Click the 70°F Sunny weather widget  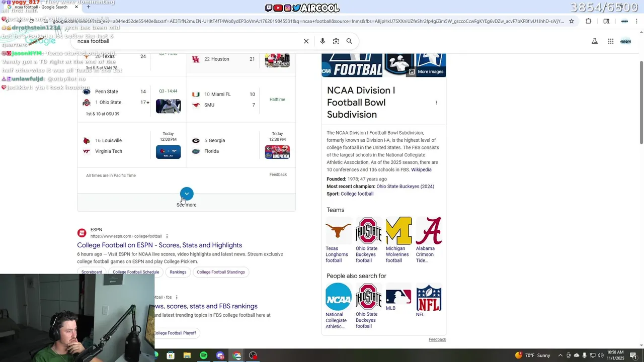[533, 355]
